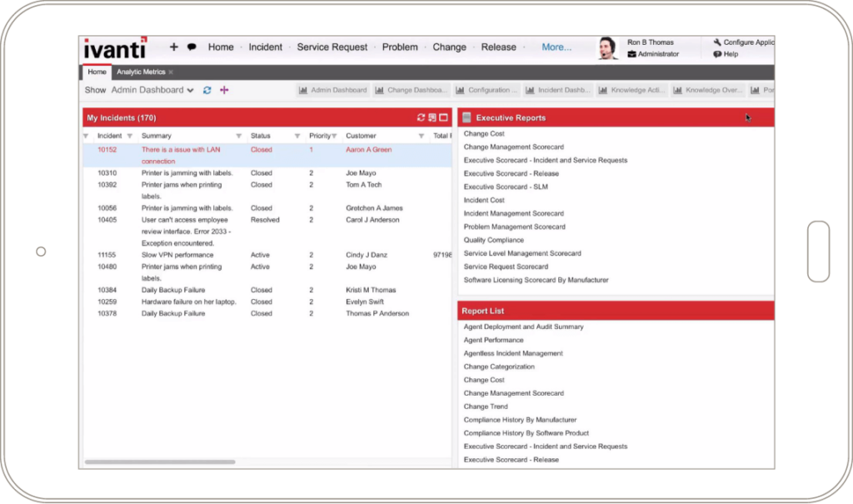853x504 pixels.
Task: Click the My Incidents export icon
Action: click(x=432, y=117)
